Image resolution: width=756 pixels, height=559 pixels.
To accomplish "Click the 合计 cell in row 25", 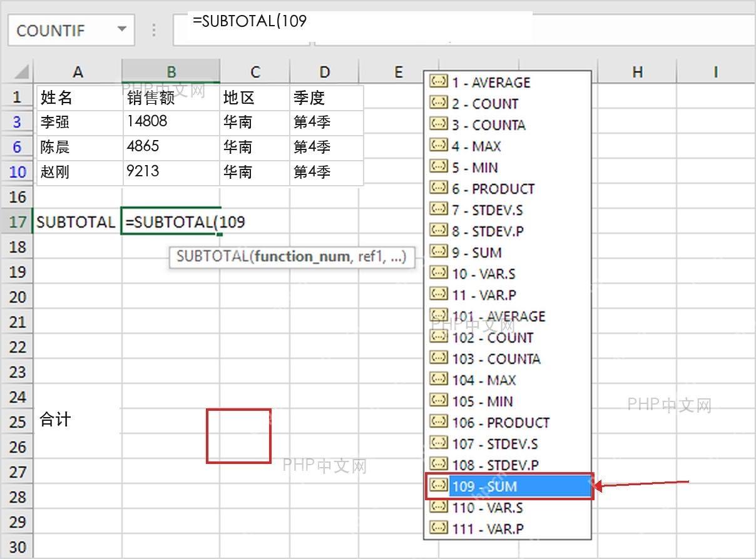I will click(78, 420).
